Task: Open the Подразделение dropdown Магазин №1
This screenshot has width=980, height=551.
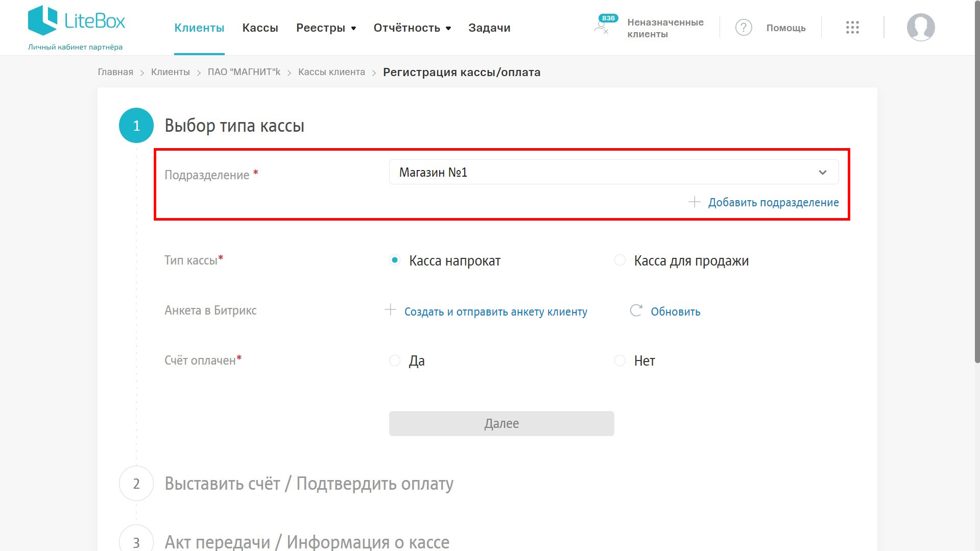Action: pos(614,172)
